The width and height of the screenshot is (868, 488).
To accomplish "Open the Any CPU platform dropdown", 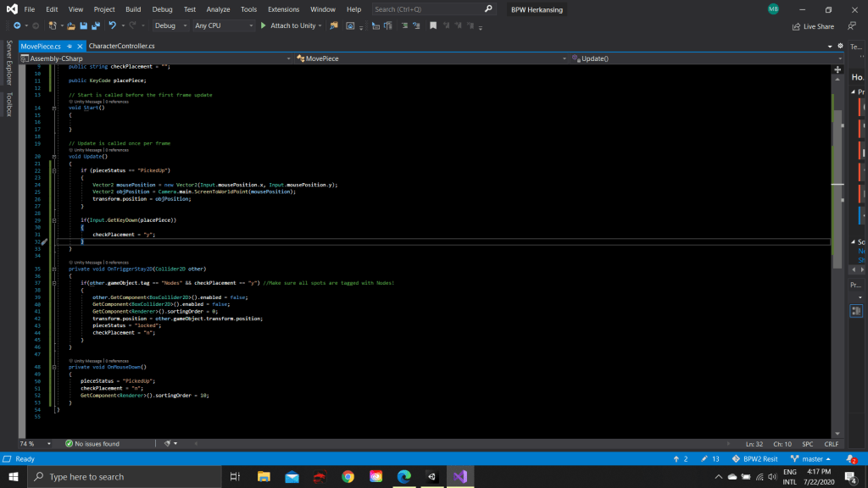I will (x=222, y=26).
